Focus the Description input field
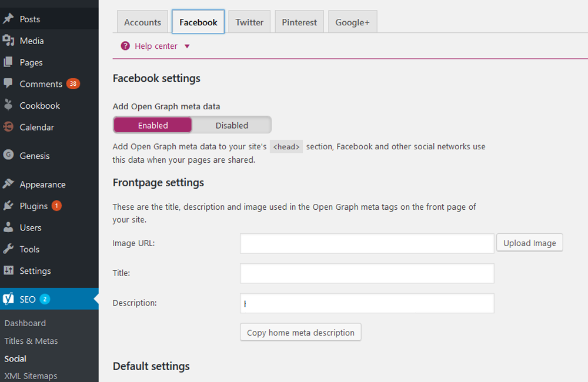The width and height of the screenshot is (588, 382). tap(367, 303)
